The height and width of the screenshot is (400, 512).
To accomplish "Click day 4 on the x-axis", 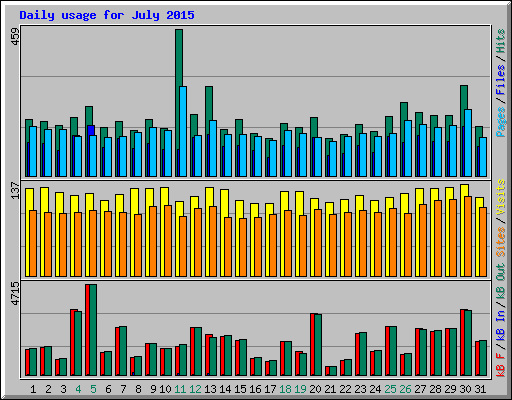I will (x=78, y=389).
